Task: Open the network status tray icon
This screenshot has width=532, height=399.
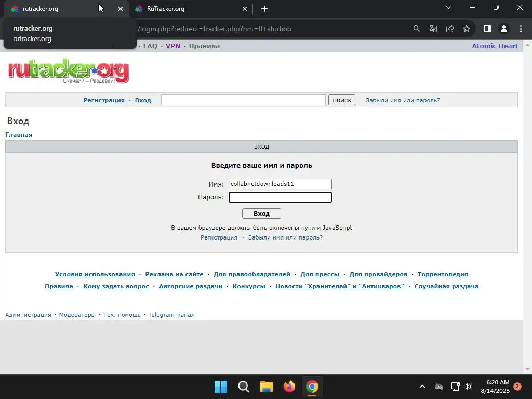Action: click(455, 387)
